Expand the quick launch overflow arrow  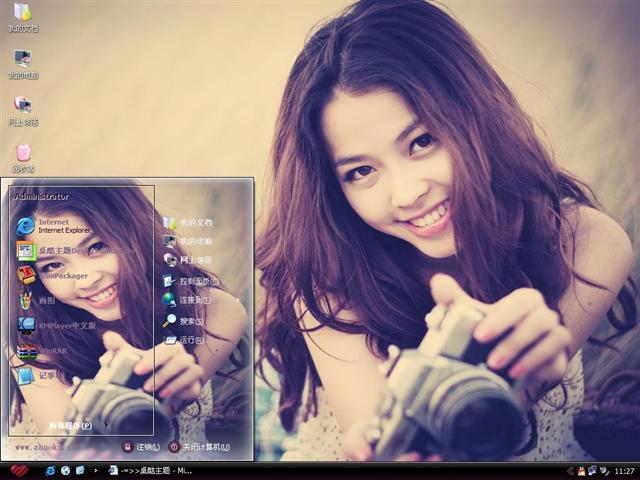96,471
